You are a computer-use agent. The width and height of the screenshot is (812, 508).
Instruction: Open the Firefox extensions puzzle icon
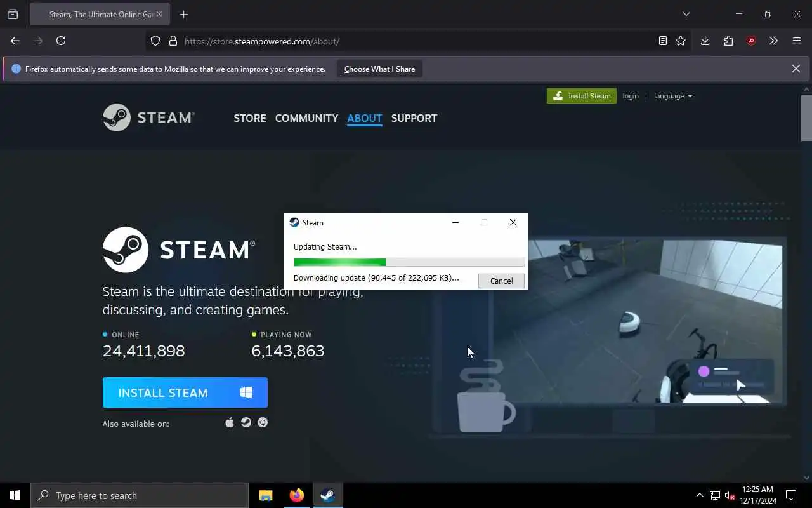[728, 41]
